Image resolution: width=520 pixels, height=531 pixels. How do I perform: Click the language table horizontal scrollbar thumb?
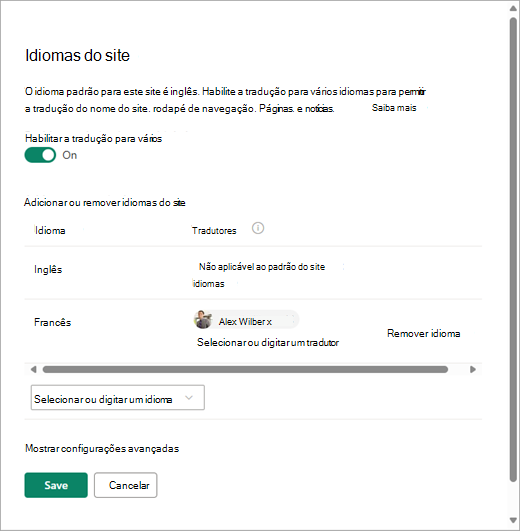click(245, 369)
